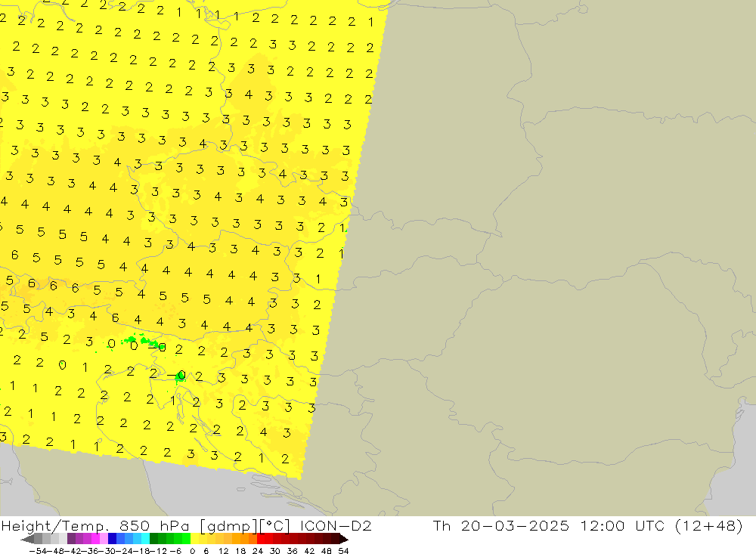Click the dark right arrow end of color scale
The height and width of the screenshot is (554, 756).
344,539
